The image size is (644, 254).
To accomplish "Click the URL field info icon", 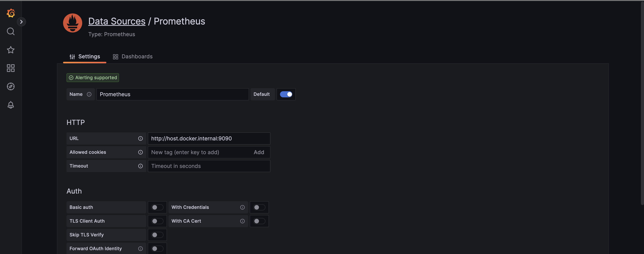I will tap(140, 138).
